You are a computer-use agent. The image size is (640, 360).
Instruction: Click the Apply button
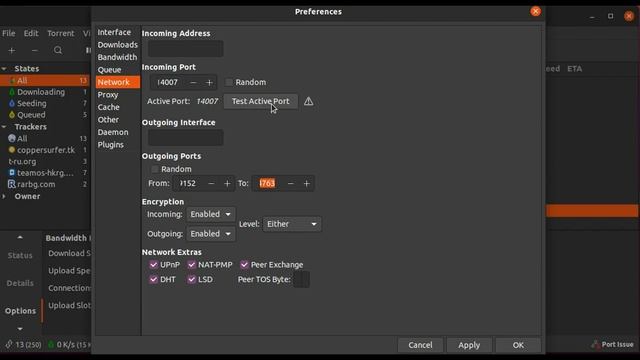click(469, 345)
